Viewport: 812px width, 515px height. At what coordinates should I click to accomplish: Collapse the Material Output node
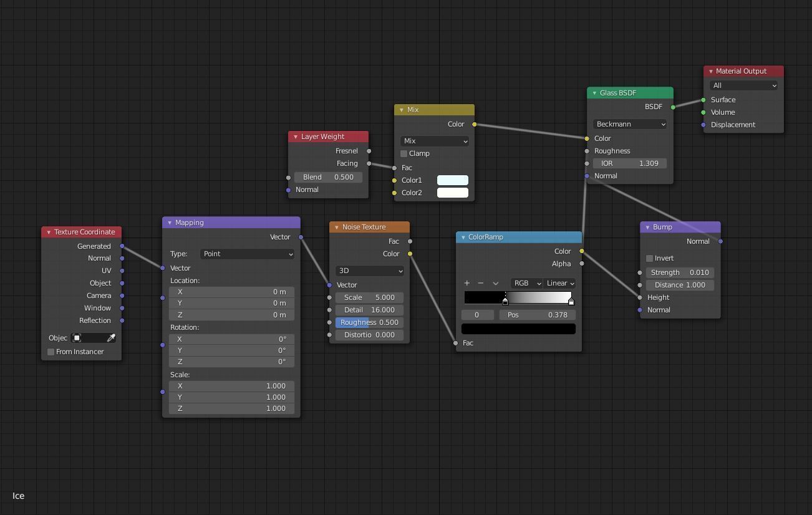[x=711, y=71]
